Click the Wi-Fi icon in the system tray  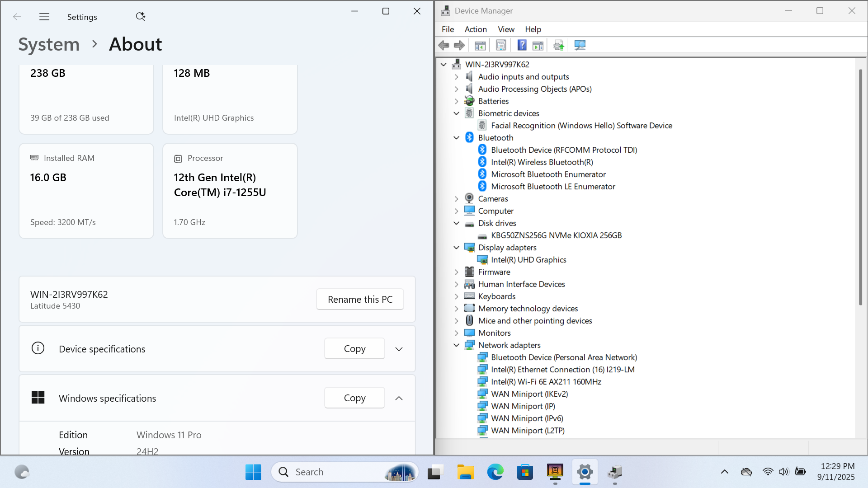click(768, 472)
